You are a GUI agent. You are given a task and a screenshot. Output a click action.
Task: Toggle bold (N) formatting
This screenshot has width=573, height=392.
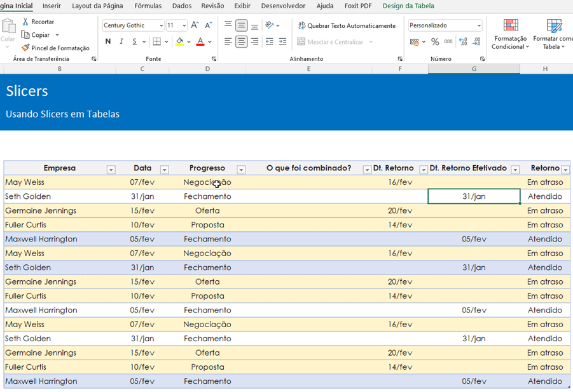click(x=108, y=42)
